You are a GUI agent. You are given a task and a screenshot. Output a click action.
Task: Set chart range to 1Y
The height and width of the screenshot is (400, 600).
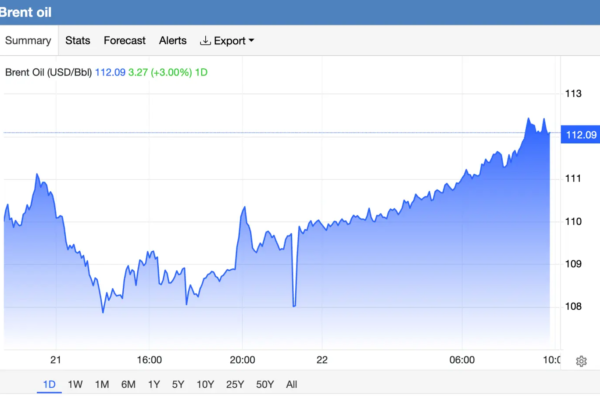154,384
